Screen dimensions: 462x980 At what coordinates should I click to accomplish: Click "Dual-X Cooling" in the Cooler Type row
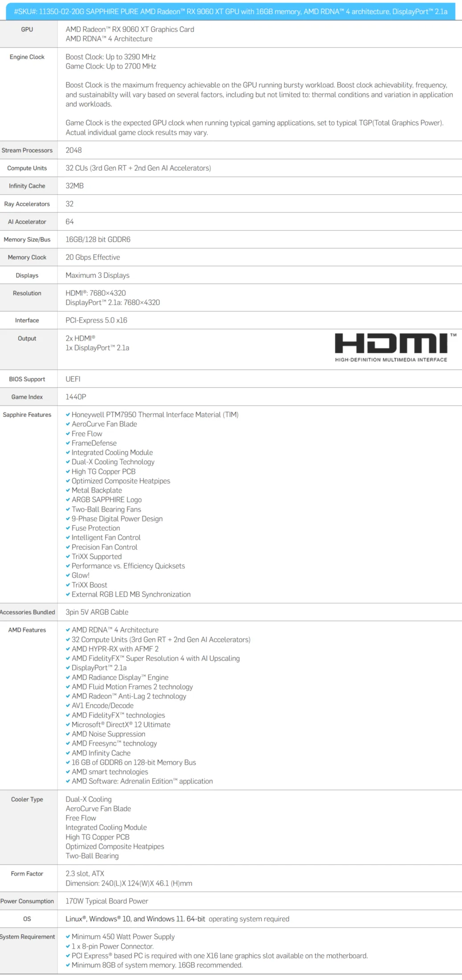pos(89,799)
